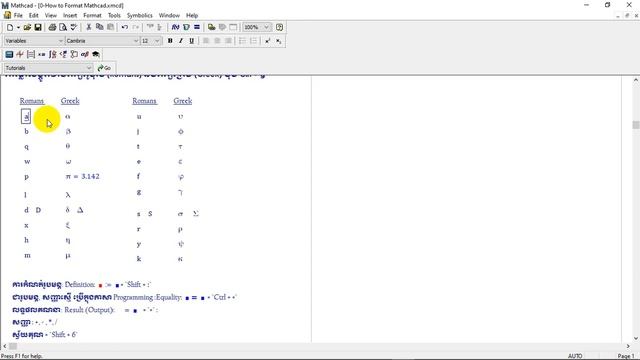Open the Window menu
The width and height of the screenshot is (640, 360).
point(169,16)
